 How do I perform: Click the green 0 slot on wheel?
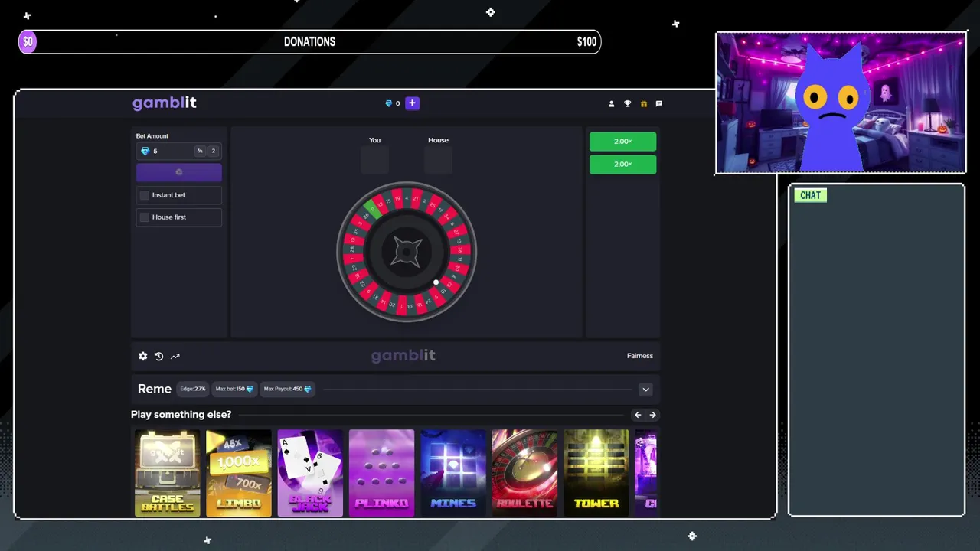373,208
